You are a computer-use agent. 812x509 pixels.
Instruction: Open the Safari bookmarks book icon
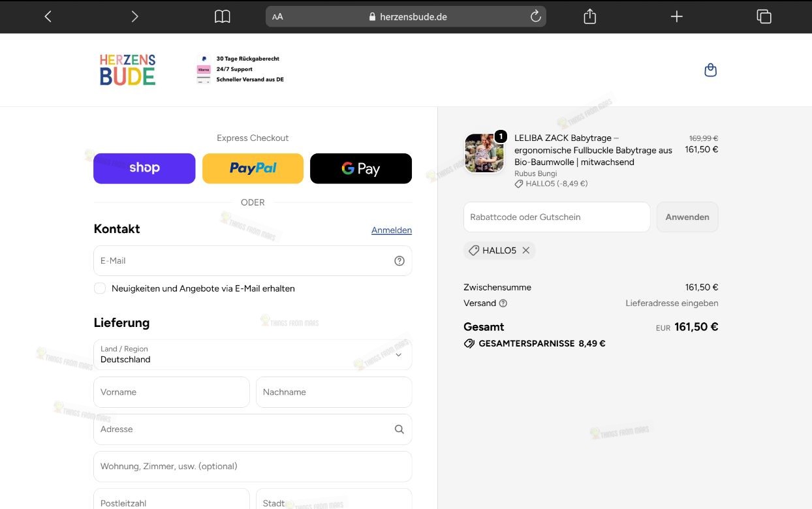coord(223,16)
